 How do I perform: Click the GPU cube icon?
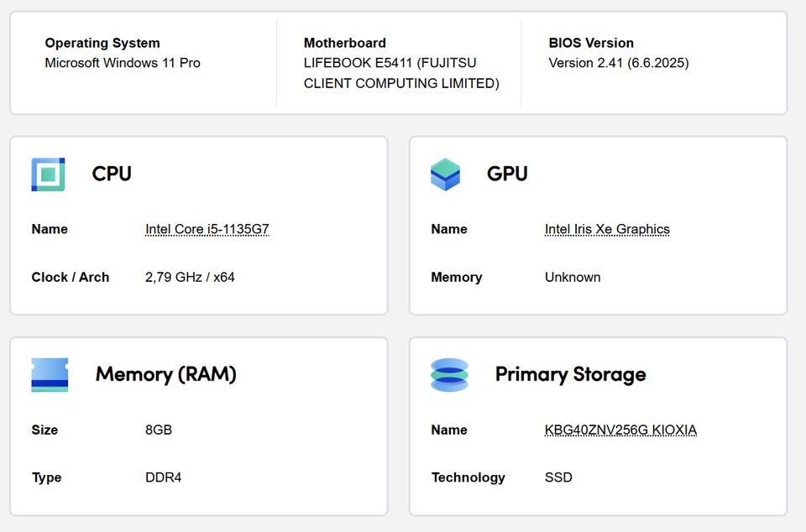[445, 175]
